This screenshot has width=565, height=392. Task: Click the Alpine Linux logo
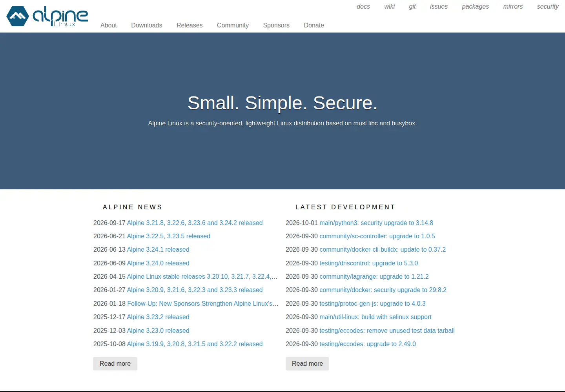click(x=47, y=16)
